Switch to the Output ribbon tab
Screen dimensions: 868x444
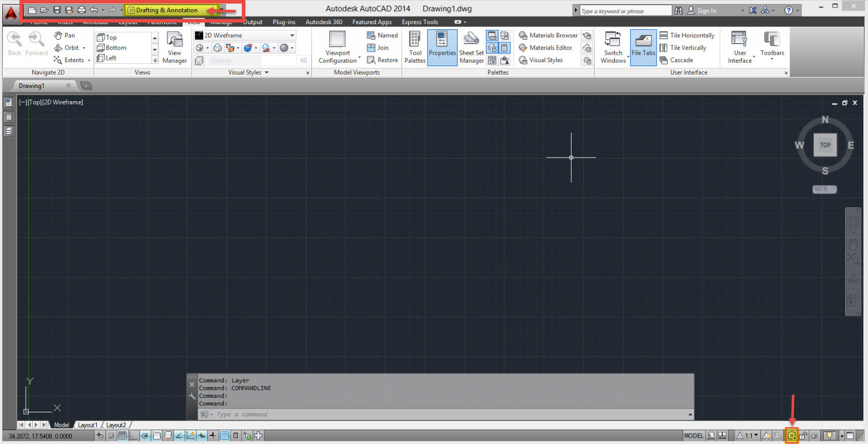click(x=253, y=22)
